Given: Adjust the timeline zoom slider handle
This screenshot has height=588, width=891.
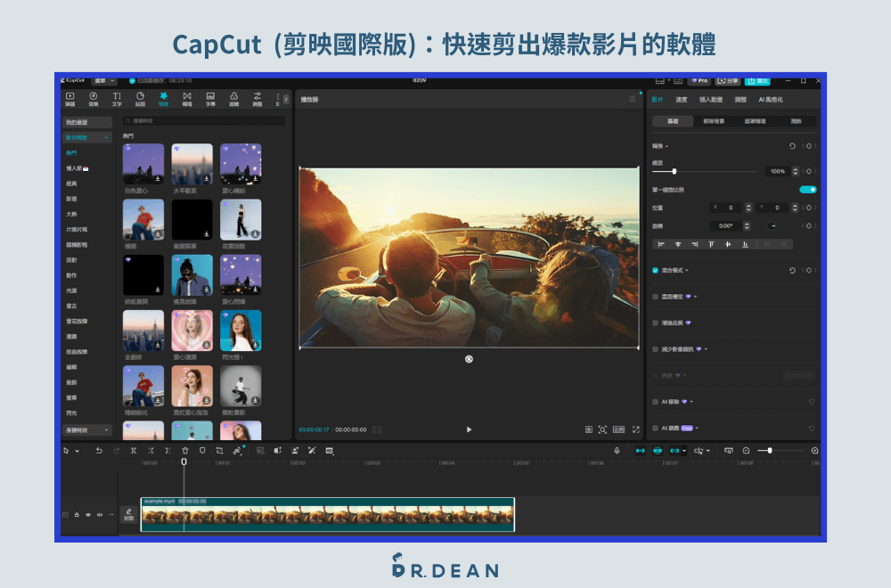Looking at the screenshot, I should [x=770, y=451].
